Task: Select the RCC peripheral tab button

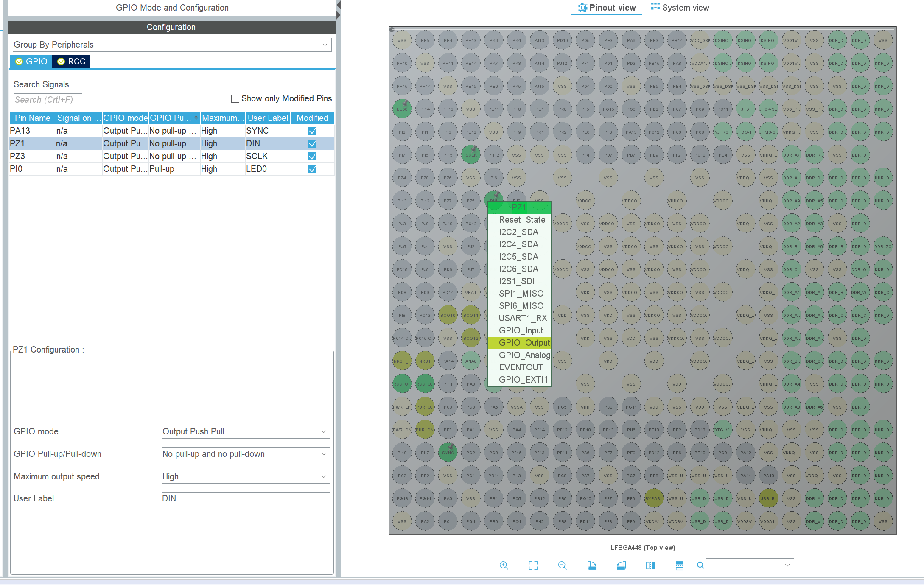Action: [71, 62]
